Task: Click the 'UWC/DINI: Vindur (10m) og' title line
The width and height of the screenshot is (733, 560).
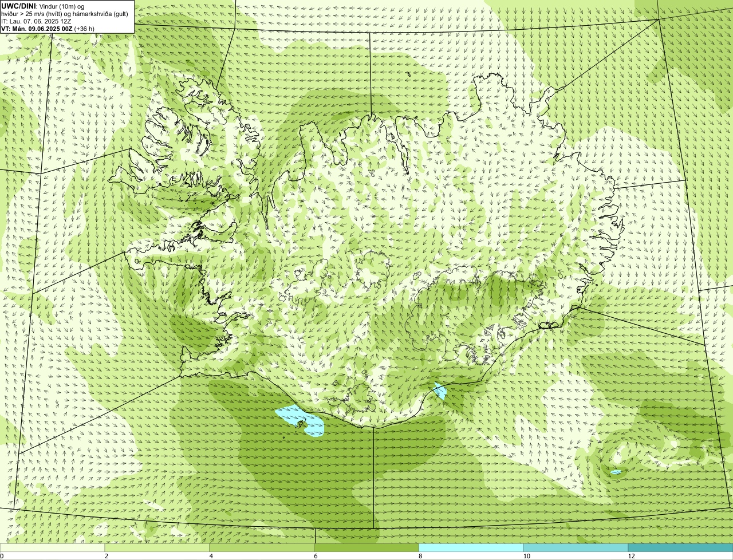Action: [43, 6]
